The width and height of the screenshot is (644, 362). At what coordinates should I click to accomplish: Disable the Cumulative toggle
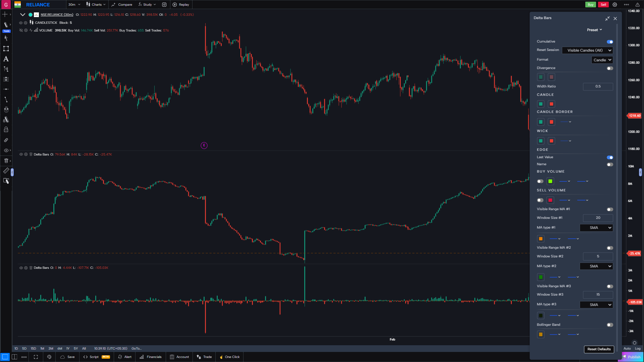click(x=610, y=42)
